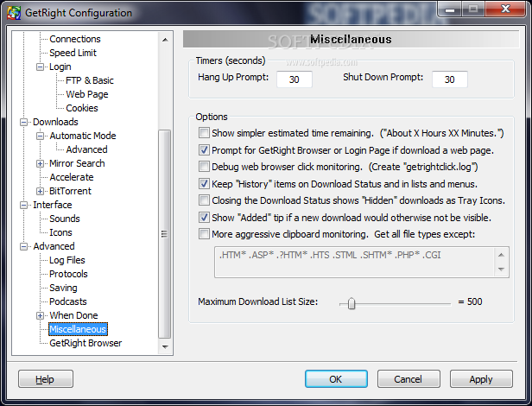The image size is (532, 406).
Task: Click the Shut Down Prompt seconds field
Action: tap(450, 79)
